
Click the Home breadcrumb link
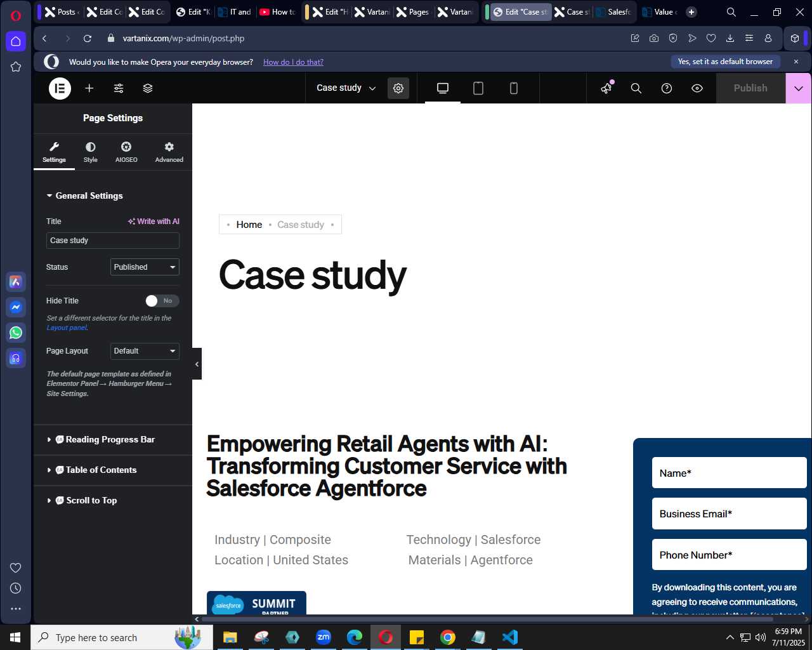(249, 225)
